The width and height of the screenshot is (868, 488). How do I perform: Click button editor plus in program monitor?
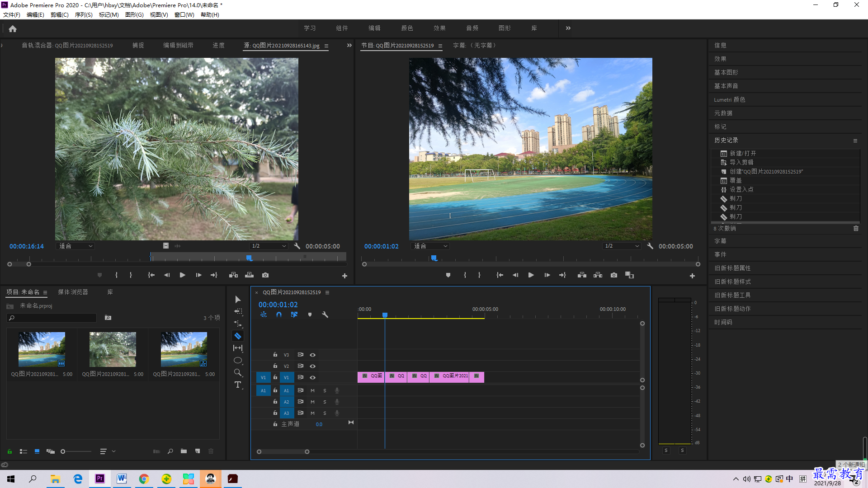(x=692, y=276)
